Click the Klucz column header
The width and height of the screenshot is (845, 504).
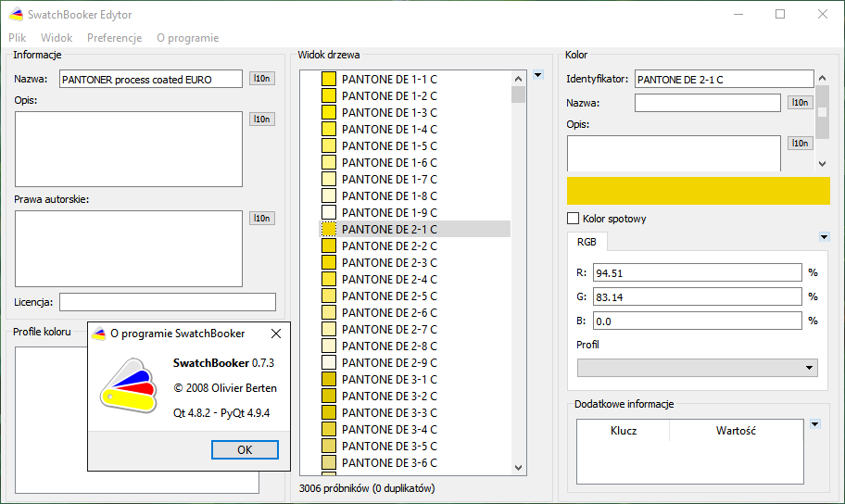click(624, 431)
